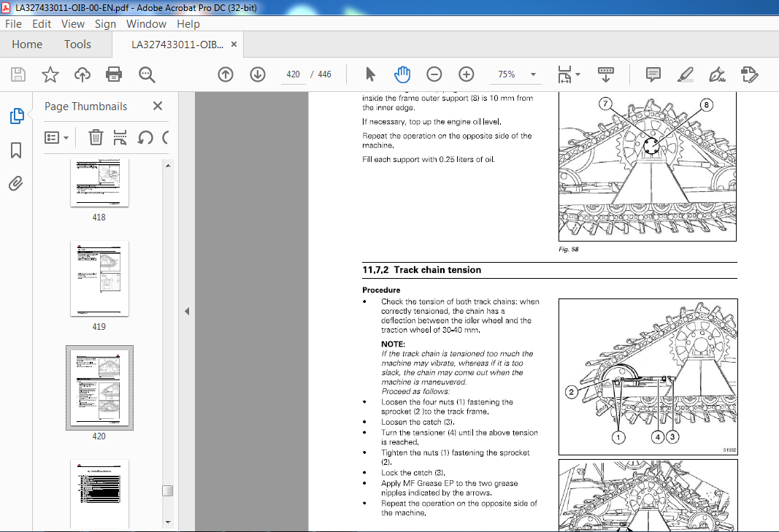The height and width of the screenshot is (532, 779).
Task: Go to the previous page with the up arrow
Action: pyautogui.click(x=226, y=74)
